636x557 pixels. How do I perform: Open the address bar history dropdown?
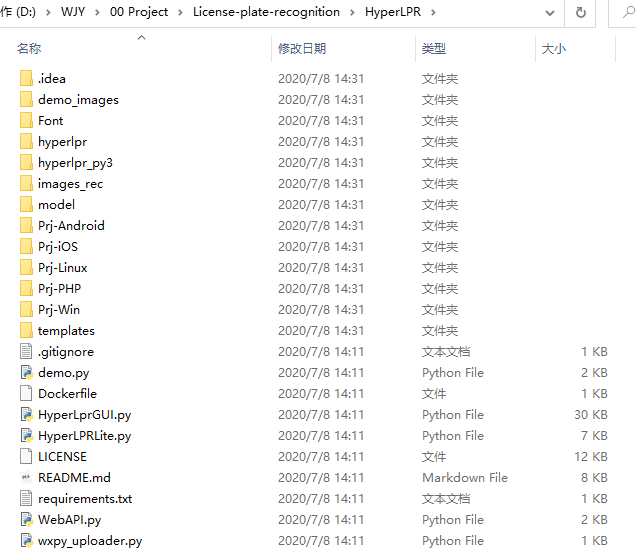tap(550, 13)
